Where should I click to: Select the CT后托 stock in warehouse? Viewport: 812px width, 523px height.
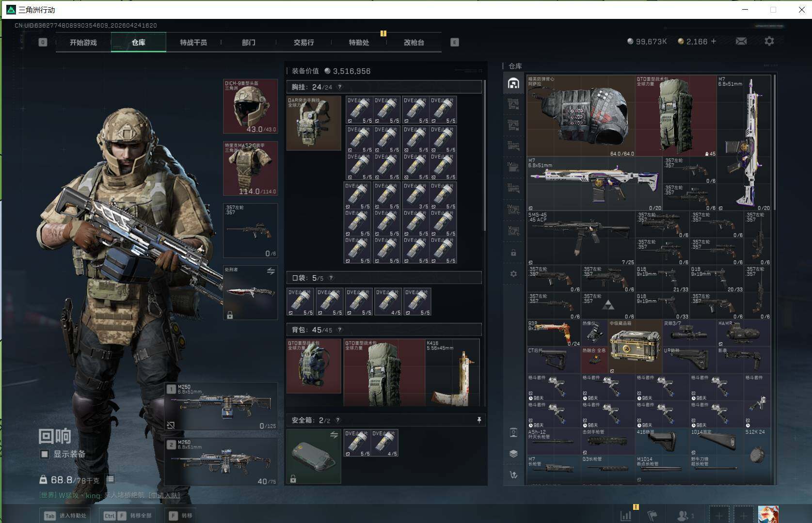[554, 360]
